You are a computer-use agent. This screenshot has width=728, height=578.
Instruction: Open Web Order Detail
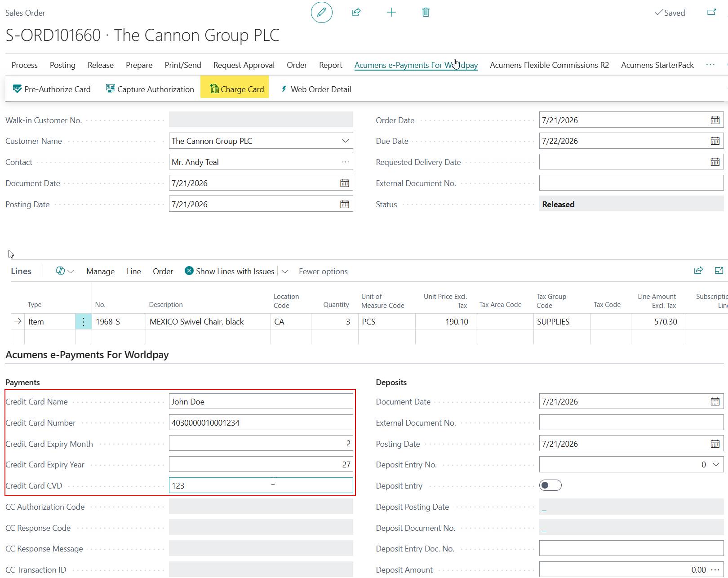(x=316, y=89)
